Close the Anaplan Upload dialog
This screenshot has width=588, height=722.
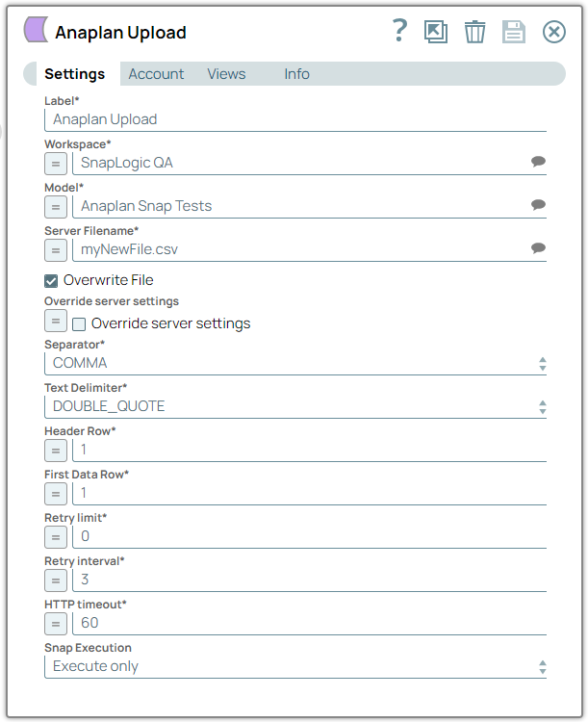pyautogui.click(x=554, y=32)
